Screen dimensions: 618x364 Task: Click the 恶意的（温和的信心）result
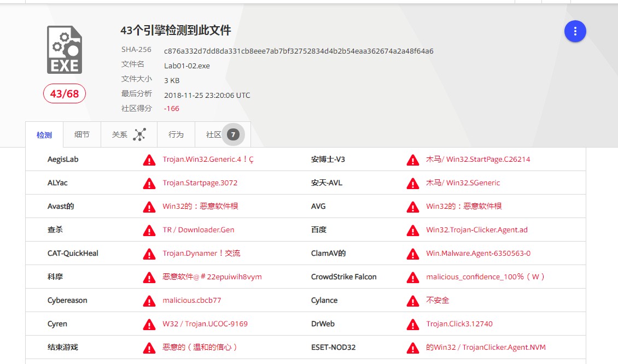pyautogui.click(x=200, y=347)
